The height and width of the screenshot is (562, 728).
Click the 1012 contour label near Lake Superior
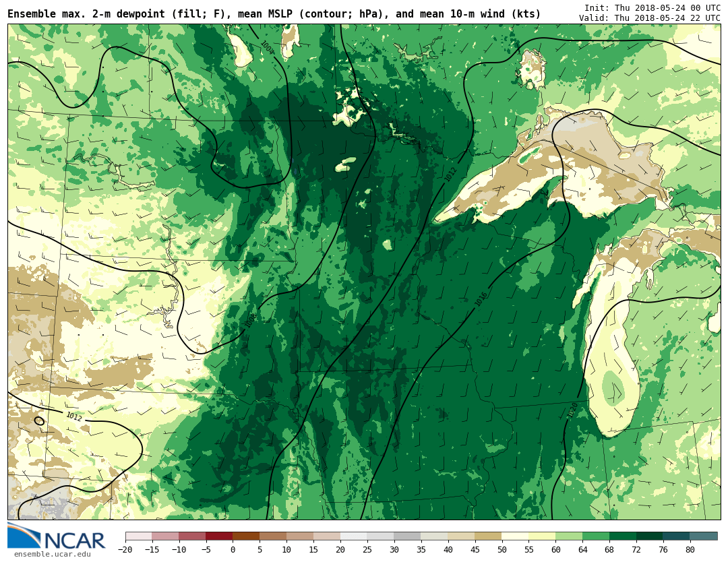click(450, 174)
